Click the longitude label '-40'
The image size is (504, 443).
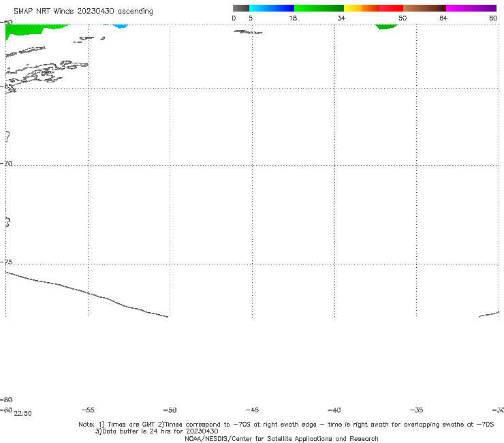334,410
